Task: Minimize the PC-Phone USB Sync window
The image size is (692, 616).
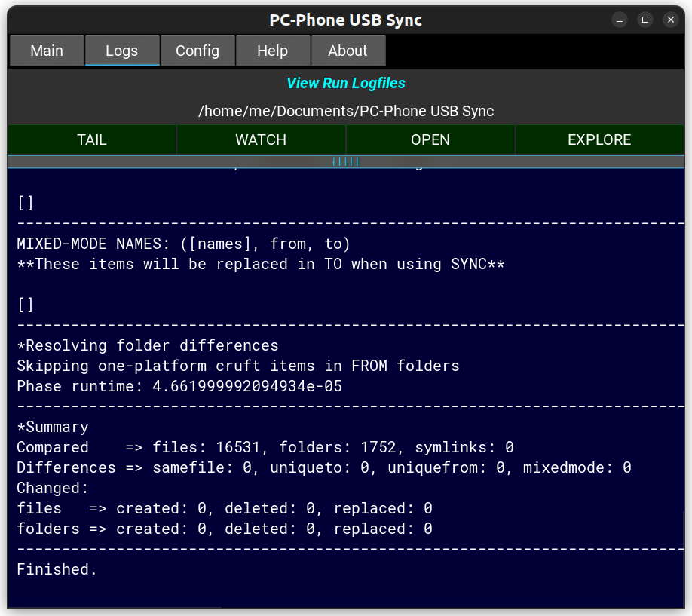Action: point(619,20)
